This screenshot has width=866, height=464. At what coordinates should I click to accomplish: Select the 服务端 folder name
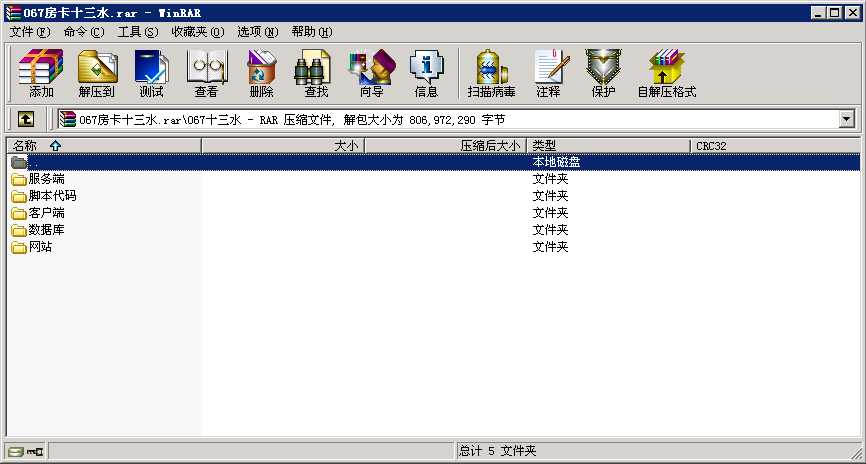coord(46,179)
